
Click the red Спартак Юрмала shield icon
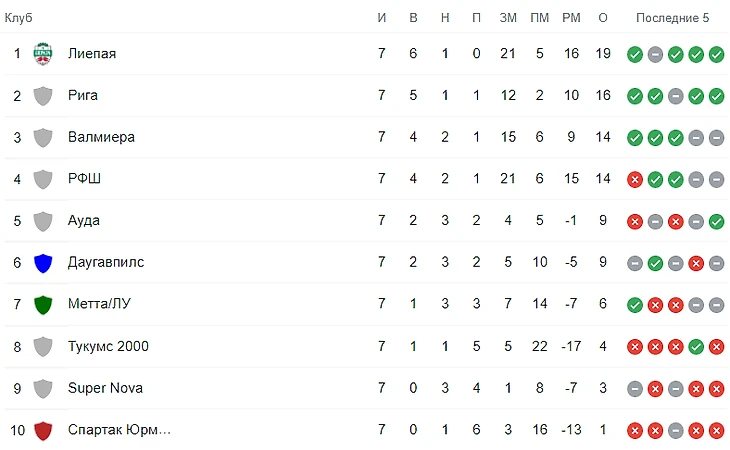point(43,431)
